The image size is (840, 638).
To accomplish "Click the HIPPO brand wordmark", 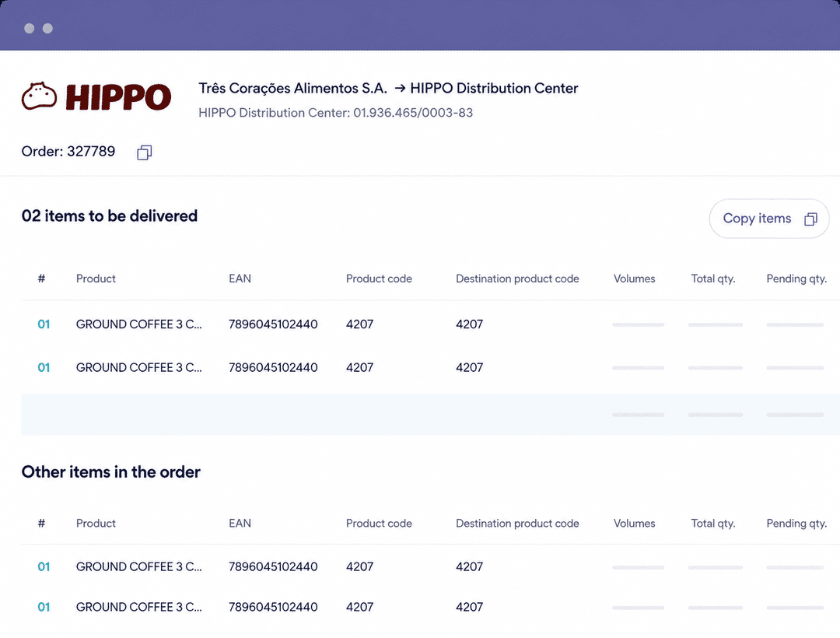I will click(x=118, y=97).
